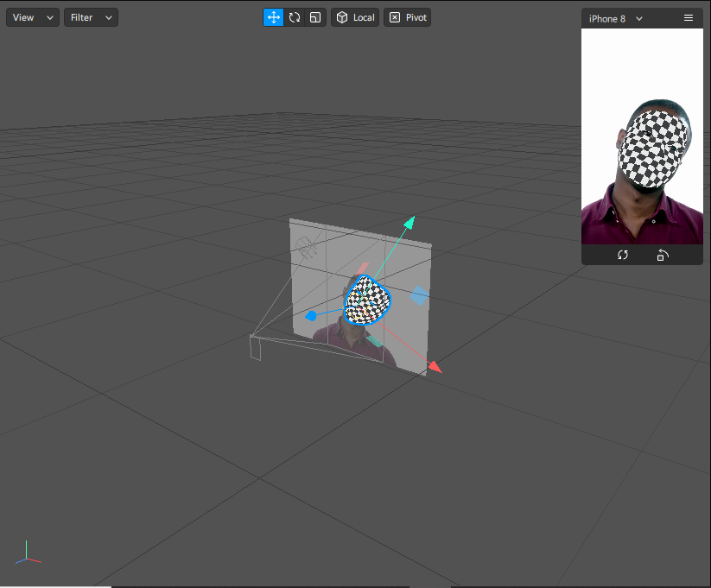
Task: Select the Rotate tool
Action: (295, 17)
